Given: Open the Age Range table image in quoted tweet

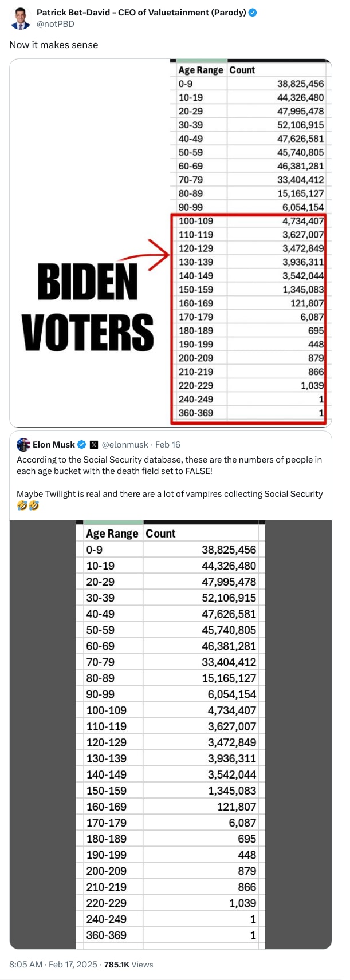Looking at the screenshot, I should point(172,733).
